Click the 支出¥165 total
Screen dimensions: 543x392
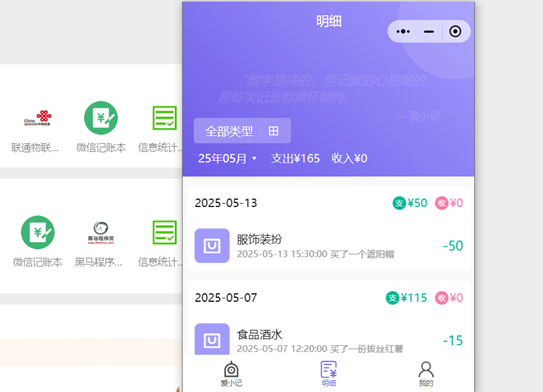(x=295, y=159)
